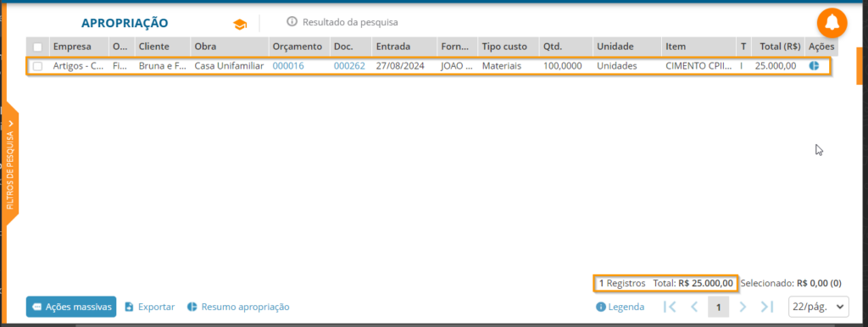Click the Casa Unifamiliar cell

pos(229,66)
